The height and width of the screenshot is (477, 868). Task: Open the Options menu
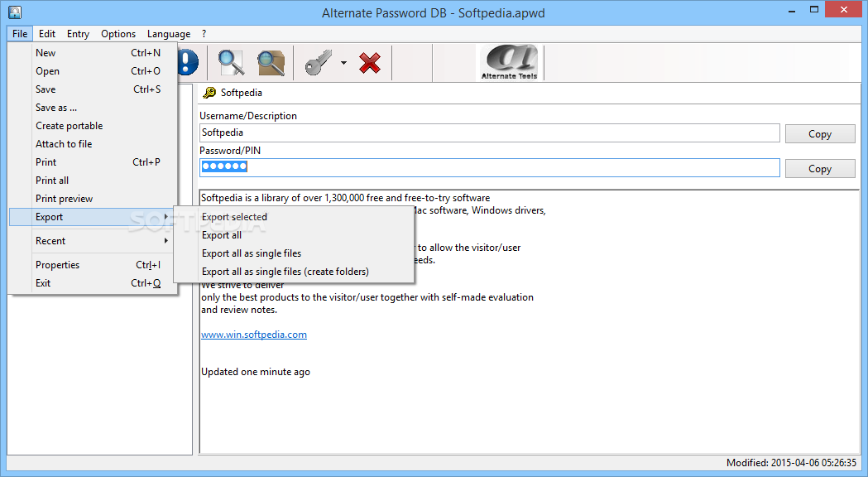coord(118,34)
